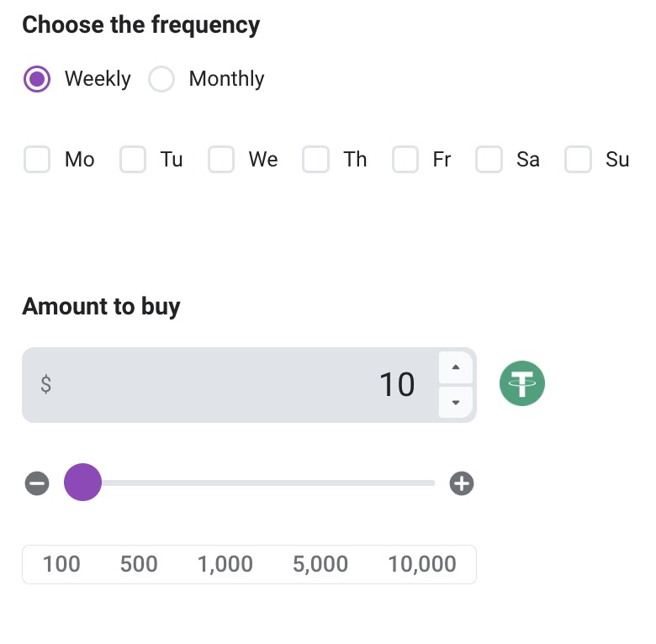Tick the Th weekday checkbox

pyautogui.click(x=316, y=160)
